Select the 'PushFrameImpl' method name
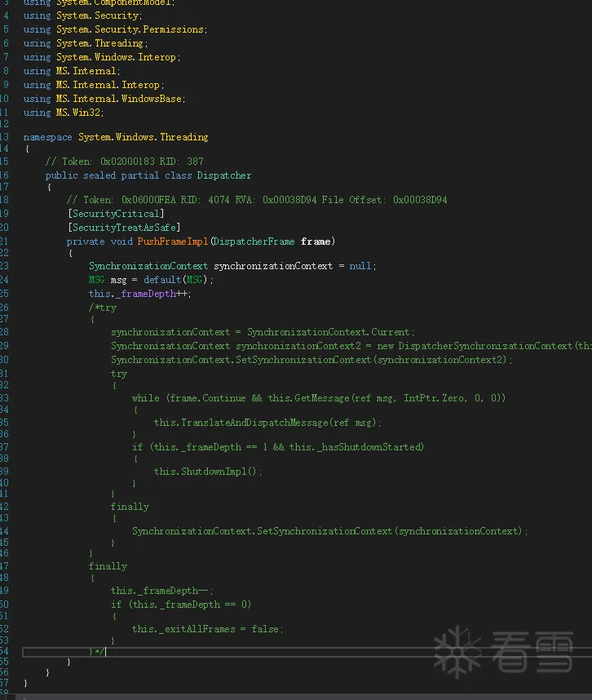The height and width of the screenshot is (700, 592). (x=173, y=241)
